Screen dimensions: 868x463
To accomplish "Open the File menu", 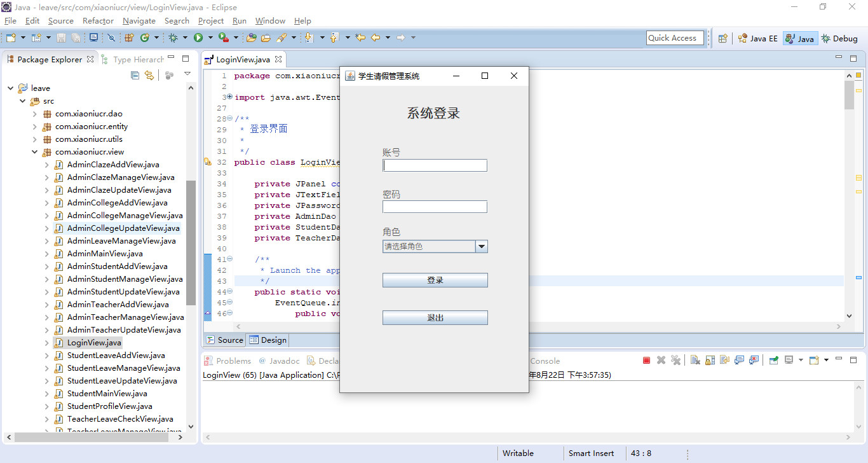I will (x=10, y=21).
